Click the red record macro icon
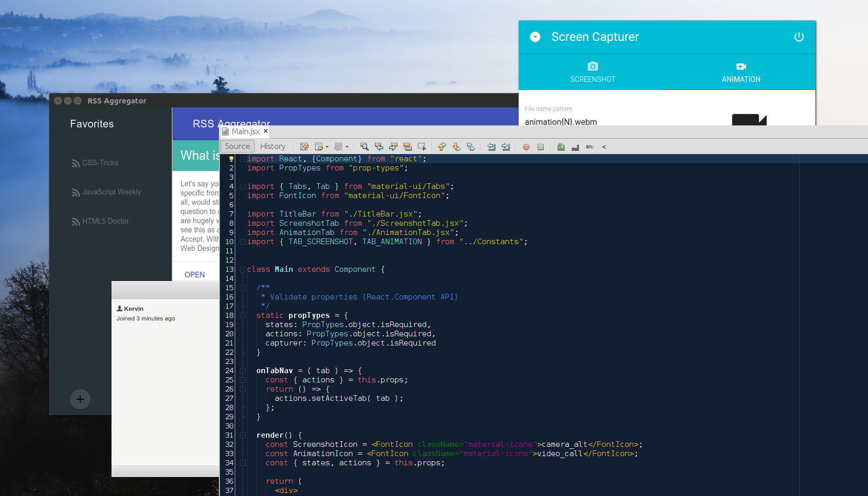 point(526,147)
